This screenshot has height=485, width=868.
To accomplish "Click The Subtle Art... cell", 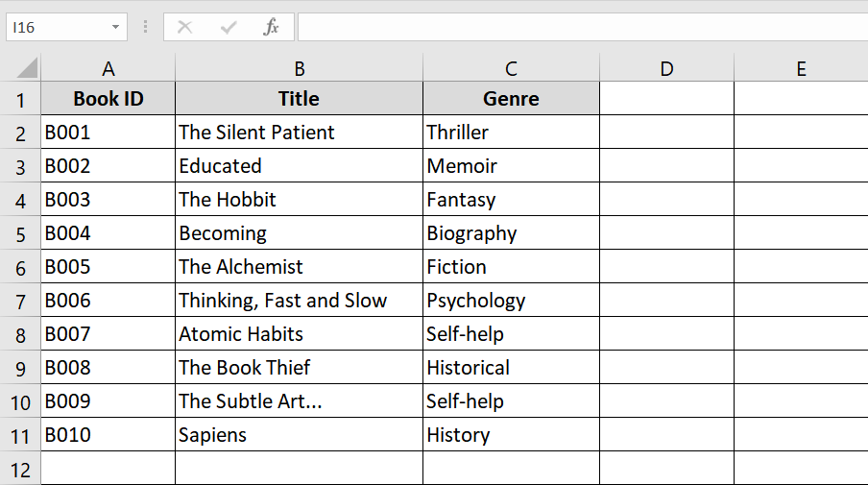I will [x=299, y=401].
